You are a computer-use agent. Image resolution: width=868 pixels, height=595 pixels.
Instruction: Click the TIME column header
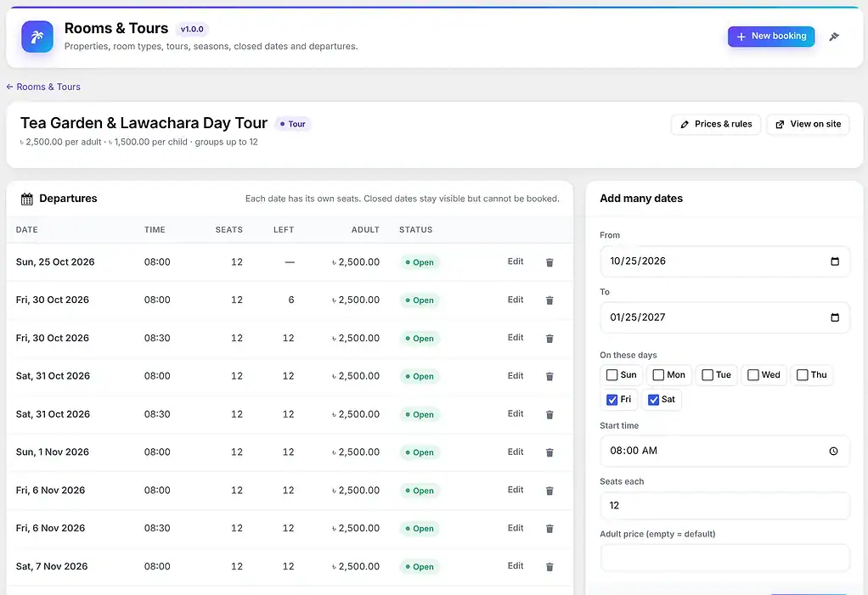155,230
